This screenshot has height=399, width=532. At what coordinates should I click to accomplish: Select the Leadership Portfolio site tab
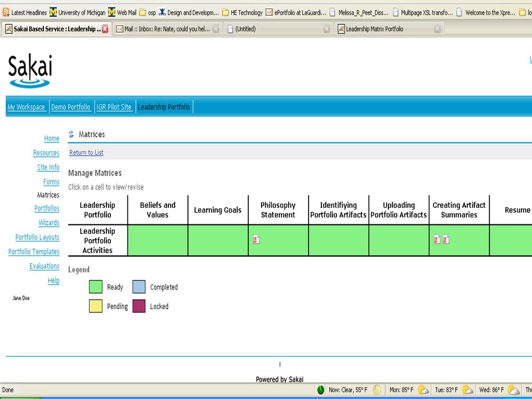pyautogui.click(x=164, y=107)
